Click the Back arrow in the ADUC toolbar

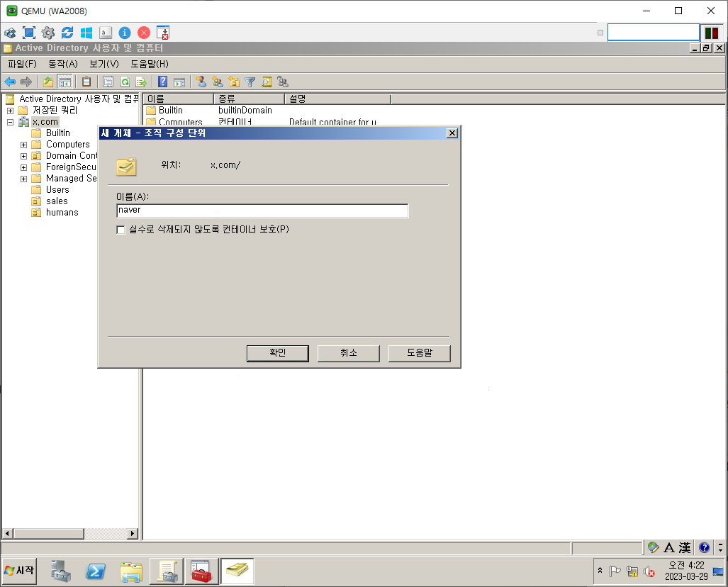pos(10,82)
